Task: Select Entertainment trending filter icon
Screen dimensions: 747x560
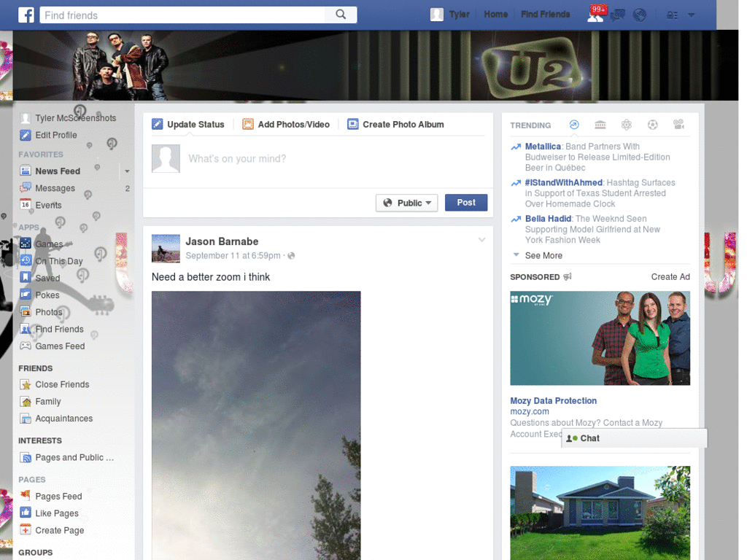Action: coord(679,124)
